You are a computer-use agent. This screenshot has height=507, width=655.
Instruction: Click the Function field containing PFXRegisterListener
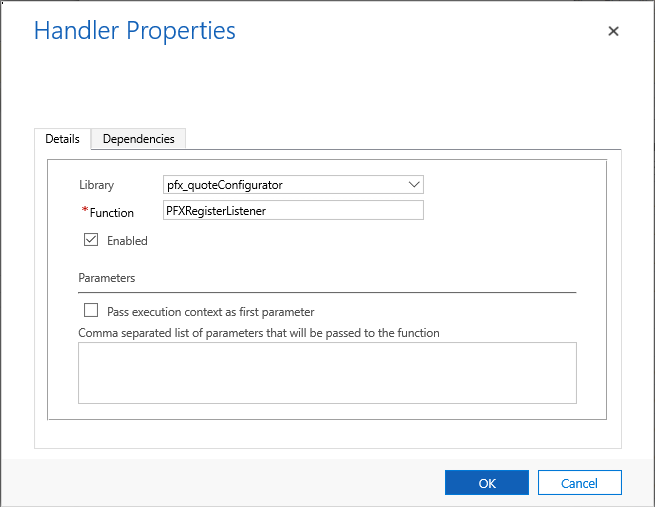click(293, 210)
